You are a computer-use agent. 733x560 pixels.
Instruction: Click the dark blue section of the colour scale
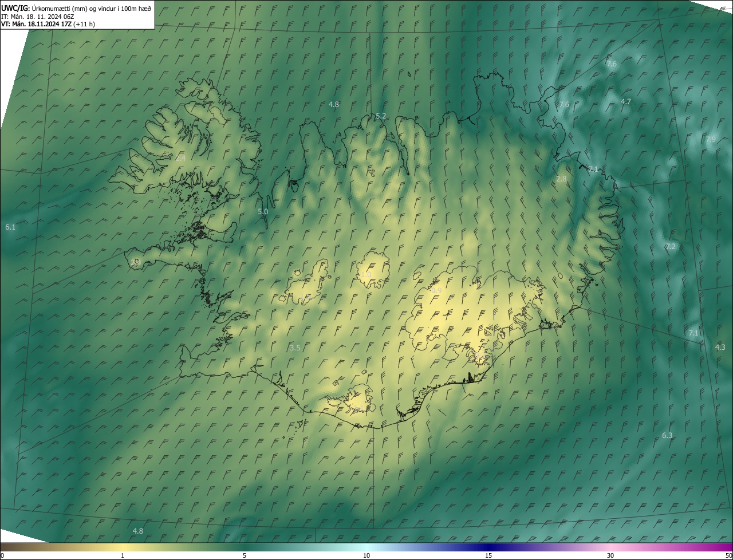coord(488,547)
